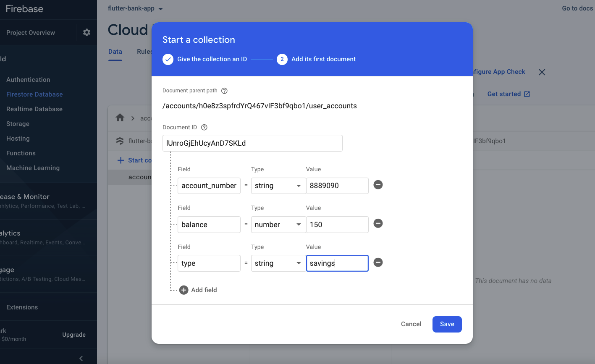Open type dropdown for balance field
Viewport: 595px width, 364px height.
[x=278, y=225]
